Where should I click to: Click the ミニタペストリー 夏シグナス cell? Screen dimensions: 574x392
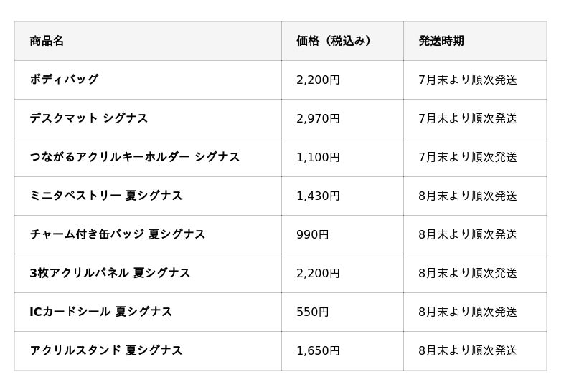pyautogui.click(x=106, y=196)
